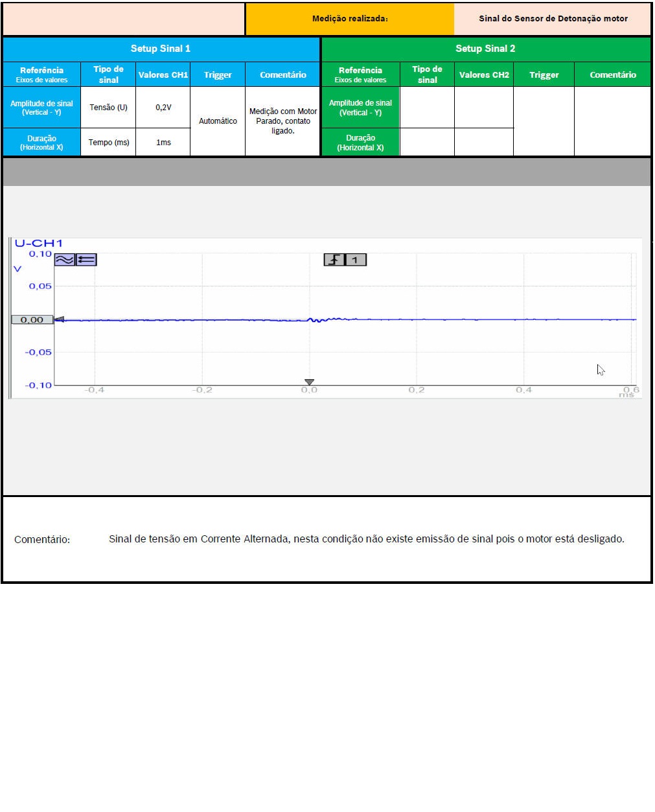Click the Valores CH1 column header

tap(163, 75)
